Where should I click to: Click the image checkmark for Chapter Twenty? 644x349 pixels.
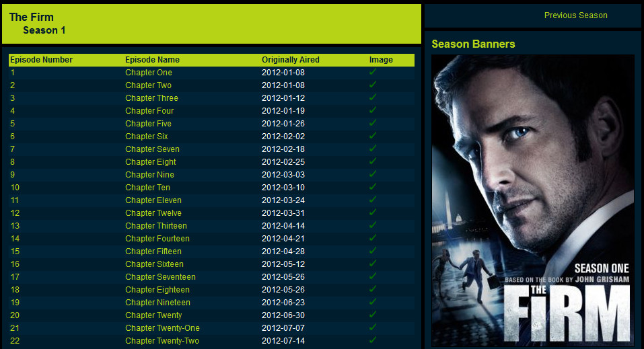click(x=373, y=314)
